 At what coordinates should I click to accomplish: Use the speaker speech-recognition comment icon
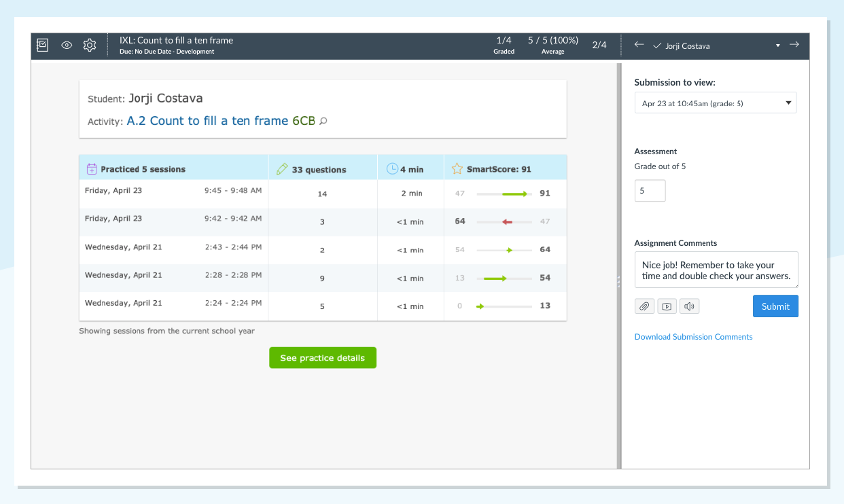(x=689, y=306)
